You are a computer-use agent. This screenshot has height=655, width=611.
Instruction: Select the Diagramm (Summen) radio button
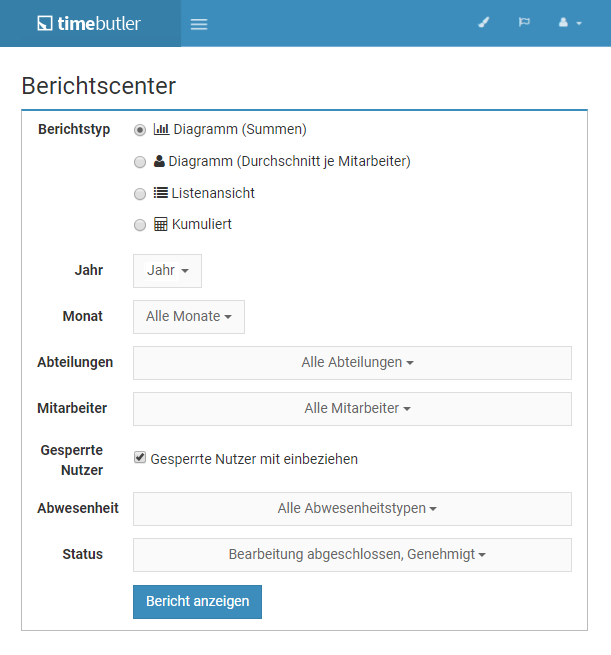[140, 130]
